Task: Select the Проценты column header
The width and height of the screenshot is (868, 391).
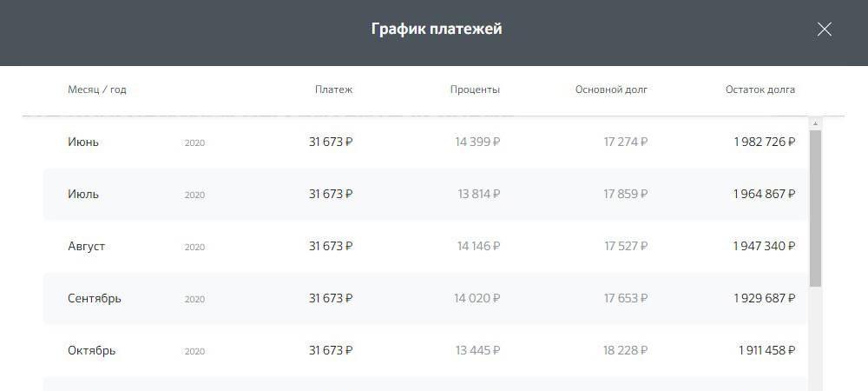Action: (x=475, y=89)
